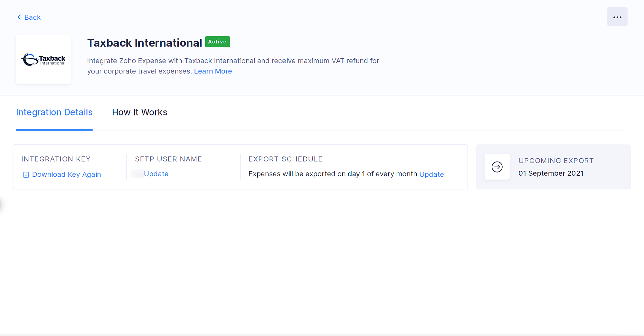644x336 pixels.
Task: Switch to the Integration Details tab
Action: [x=54, y=112]
